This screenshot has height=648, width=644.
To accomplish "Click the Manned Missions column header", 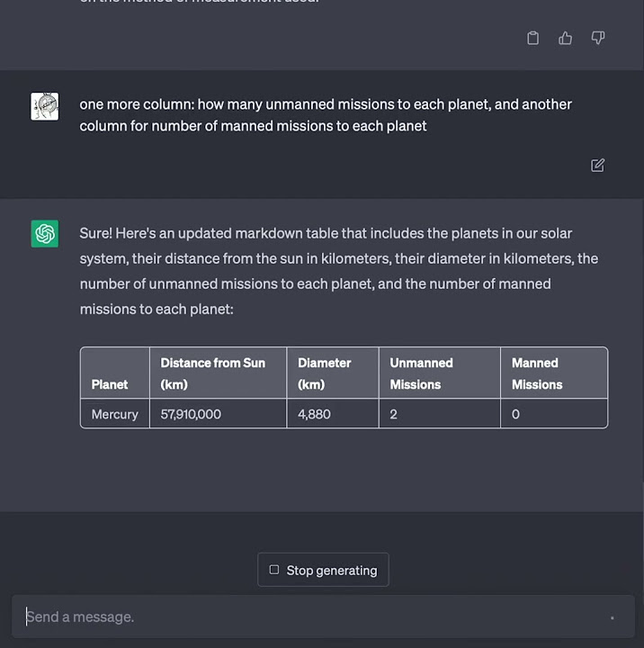I will click(x=537, y=373).
